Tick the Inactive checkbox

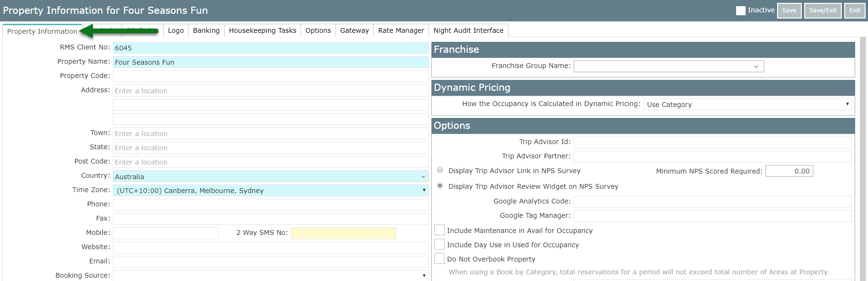tap(740, 10)
